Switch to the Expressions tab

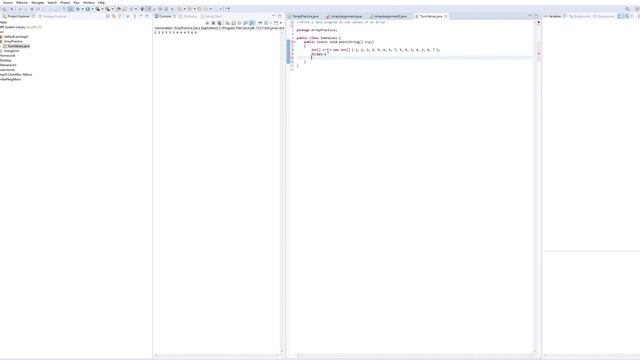(x=604, y=16)
